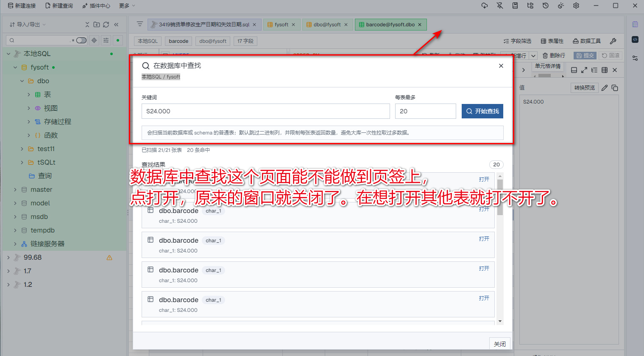
Task: Focus the 每表最多 input field
Action: click(x=426, y=111)
